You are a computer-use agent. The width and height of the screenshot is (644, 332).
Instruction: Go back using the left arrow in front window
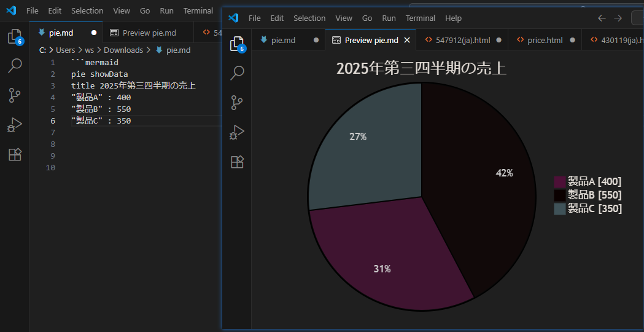coord(602,18)
